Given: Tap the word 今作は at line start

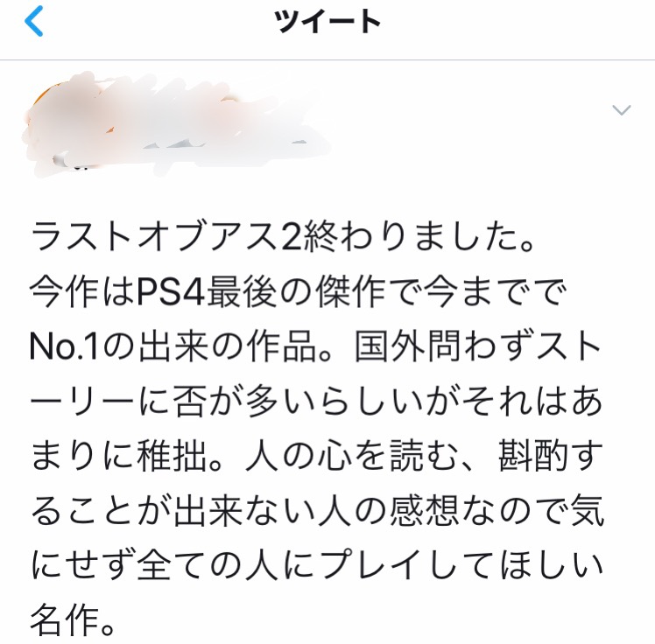Looking at the screenshot, I should coord(81,292).
